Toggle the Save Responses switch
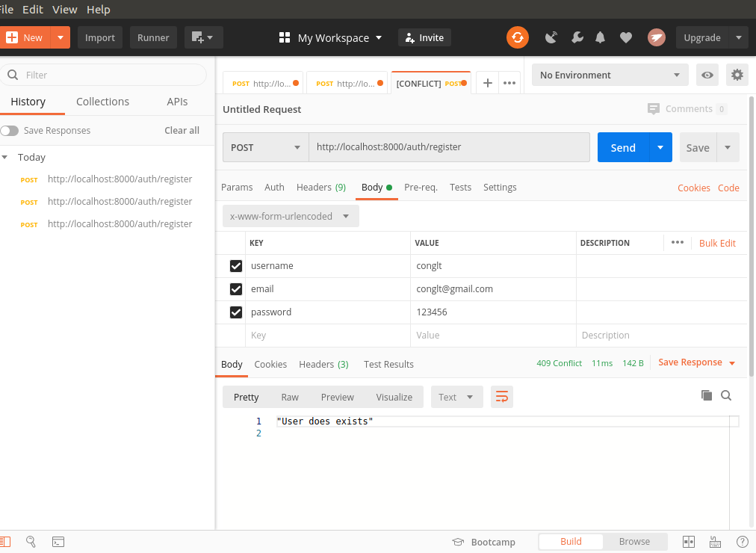The image size is (756, 553). coord(10,131)
